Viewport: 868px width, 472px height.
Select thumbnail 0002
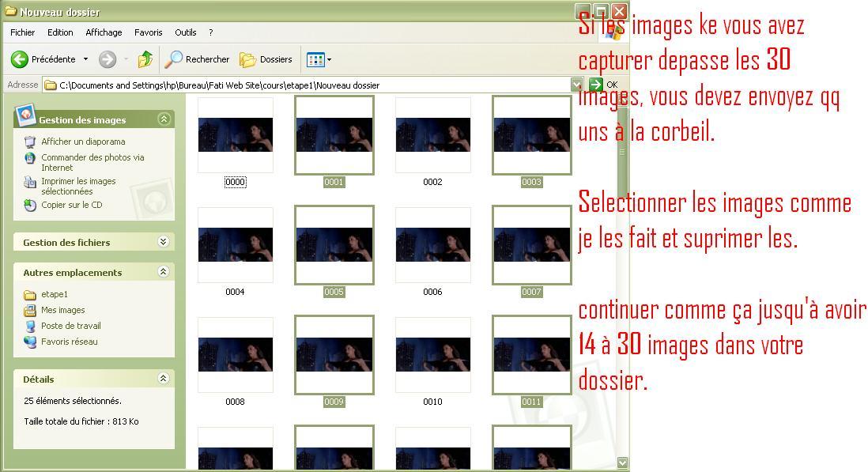[x=433, y=135]
